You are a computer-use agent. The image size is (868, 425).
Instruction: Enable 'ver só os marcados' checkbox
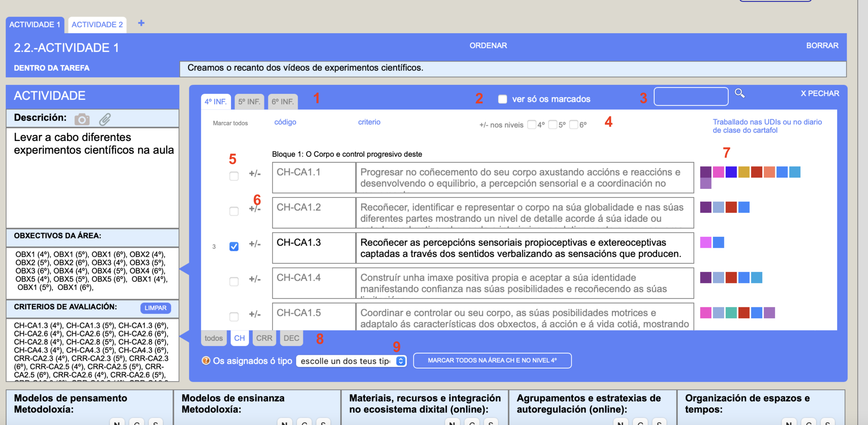click(x=503, y=99)
